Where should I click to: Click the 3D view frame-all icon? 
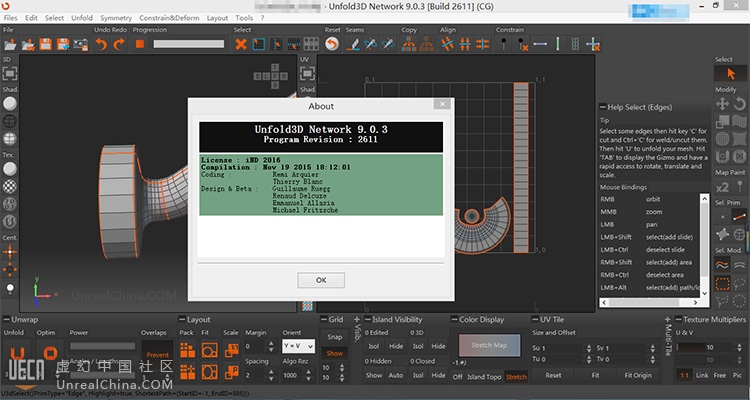click(x=10, y=73)
